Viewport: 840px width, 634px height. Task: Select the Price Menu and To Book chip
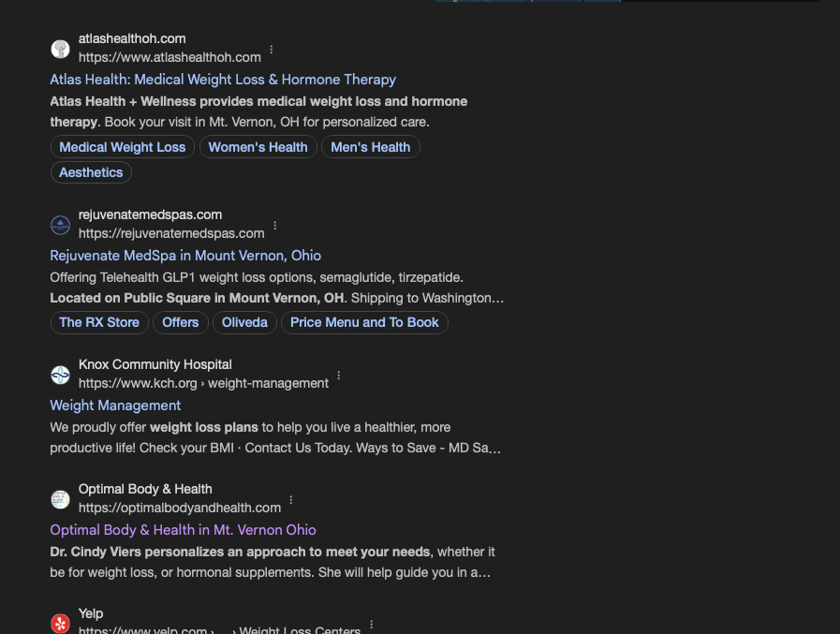tap(364, 323)
